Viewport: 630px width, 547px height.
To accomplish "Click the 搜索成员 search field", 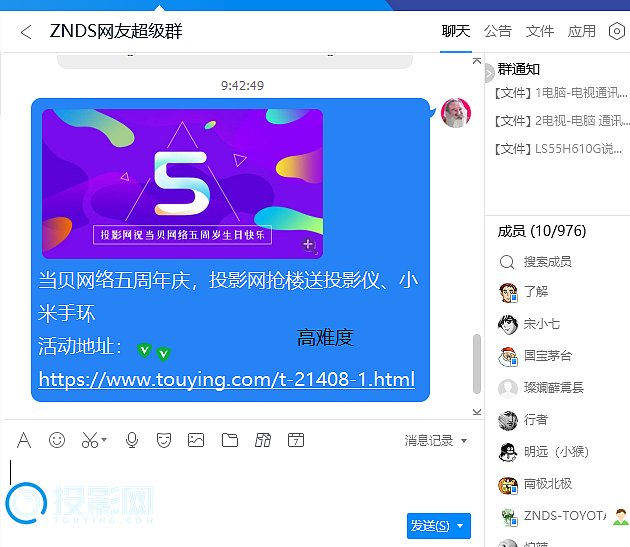I will [x=547, y=262].
